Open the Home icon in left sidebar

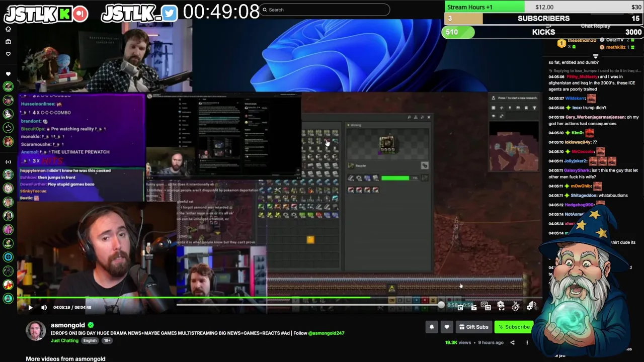point(8,29)
